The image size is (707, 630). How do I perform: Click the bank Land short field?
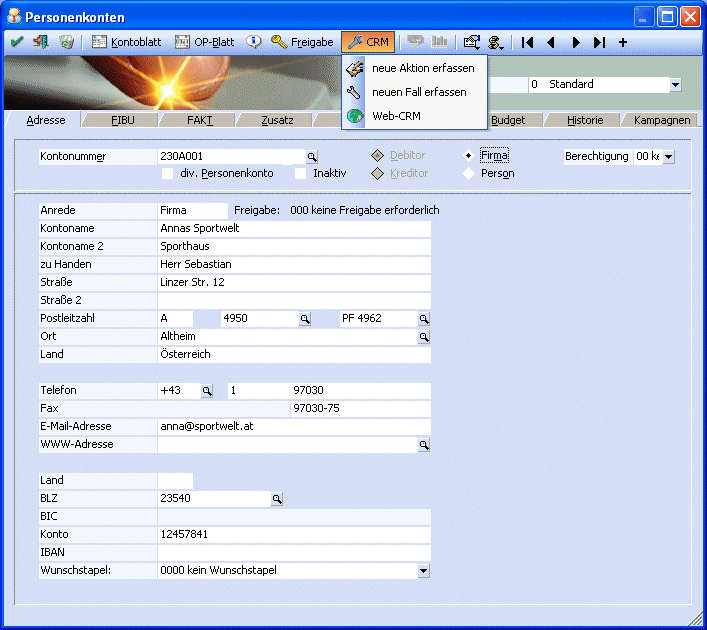point(175,481)
